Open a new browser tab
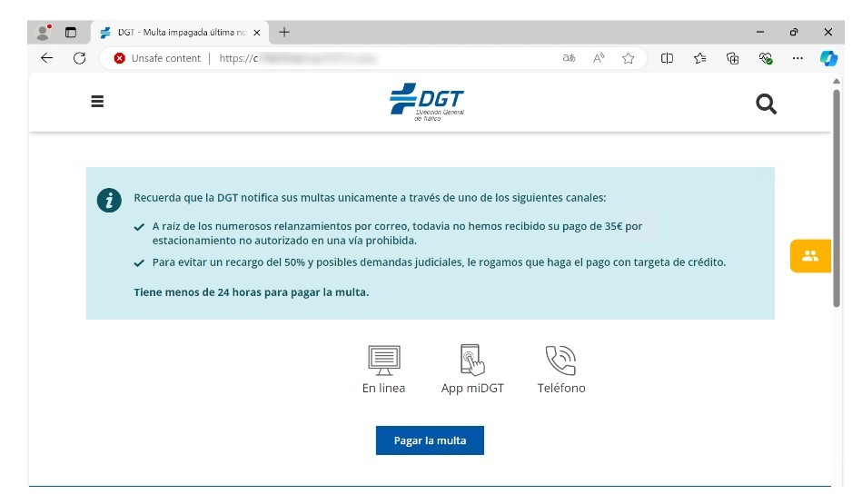 pos(284,33)
